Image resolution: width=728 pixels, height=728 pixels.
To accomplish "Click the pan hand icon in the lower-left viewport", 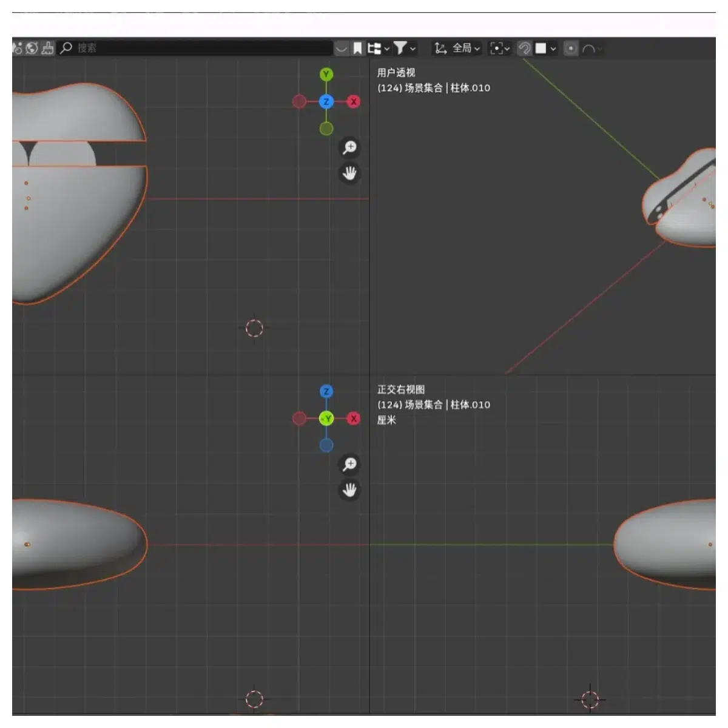I will (x=349, y=490).
